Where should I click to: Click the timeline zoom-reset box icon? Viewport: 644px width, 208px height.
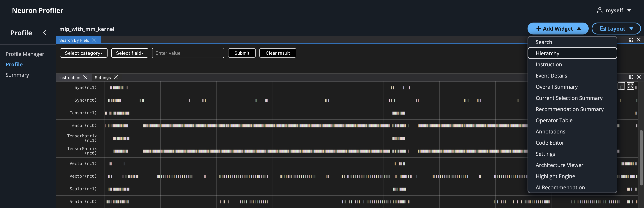click(621, 86)
